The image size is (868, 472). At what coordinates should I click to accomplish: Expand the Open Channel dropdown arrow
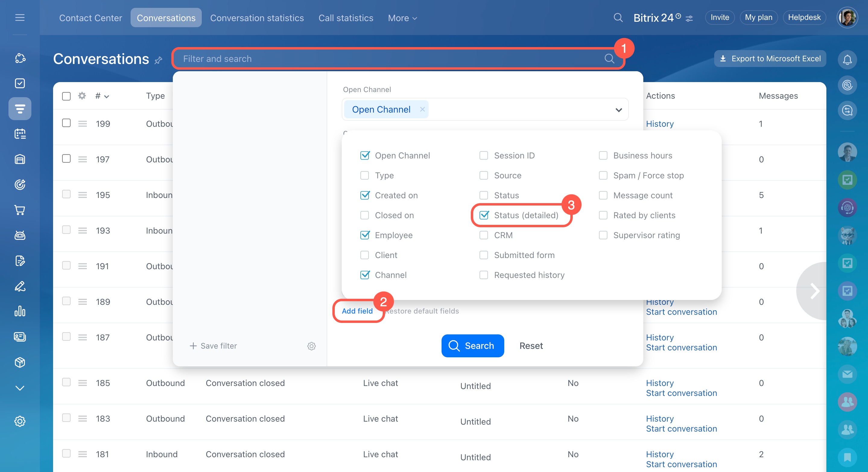pyautogui.click(x=618, y=110)
